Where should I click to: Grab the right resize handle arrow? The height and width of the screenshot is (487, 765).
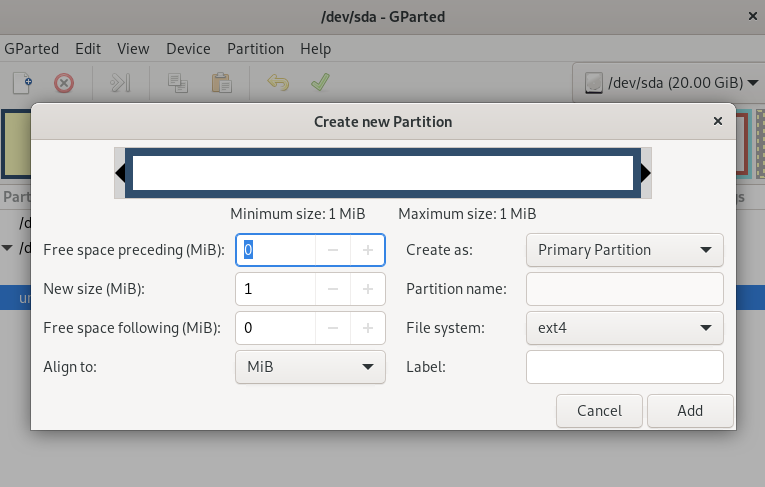coord(646,173)
